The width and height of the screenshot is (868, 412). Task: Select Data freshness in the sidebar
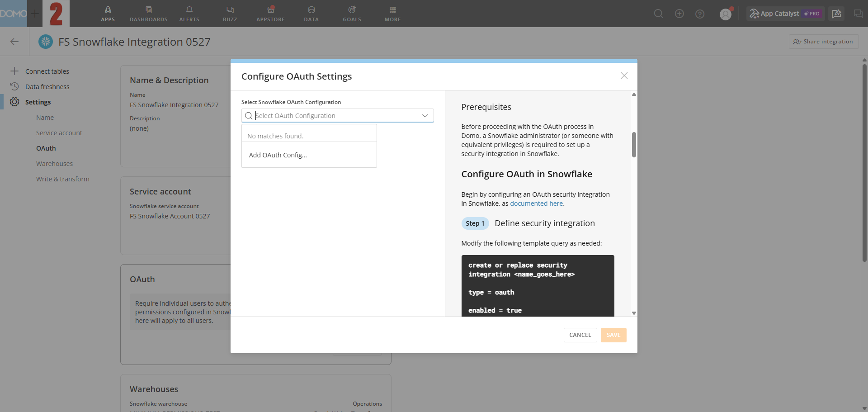(x=47, y=87)
